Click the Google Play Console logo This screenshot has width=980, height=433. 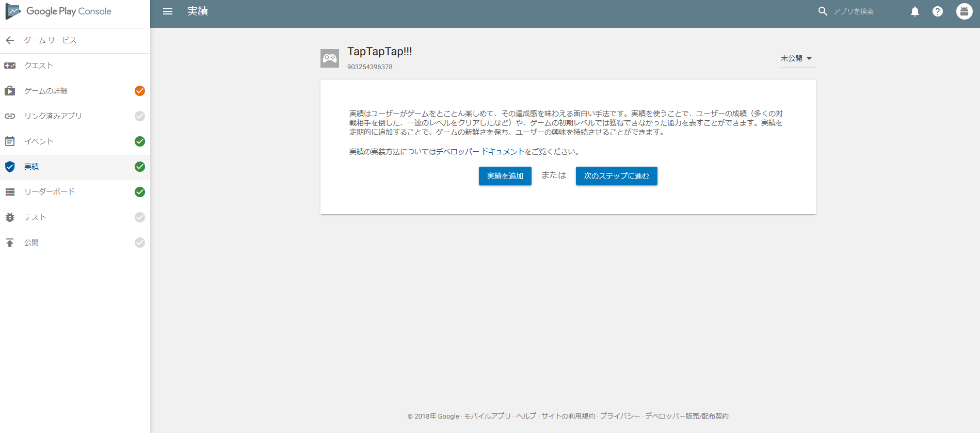tap(58, 11)
